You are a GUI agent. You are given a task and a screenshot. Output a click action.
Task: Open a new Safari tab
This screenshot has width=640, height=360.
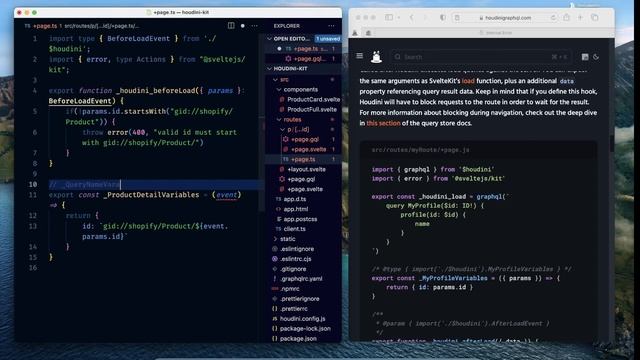coord(580,17)
